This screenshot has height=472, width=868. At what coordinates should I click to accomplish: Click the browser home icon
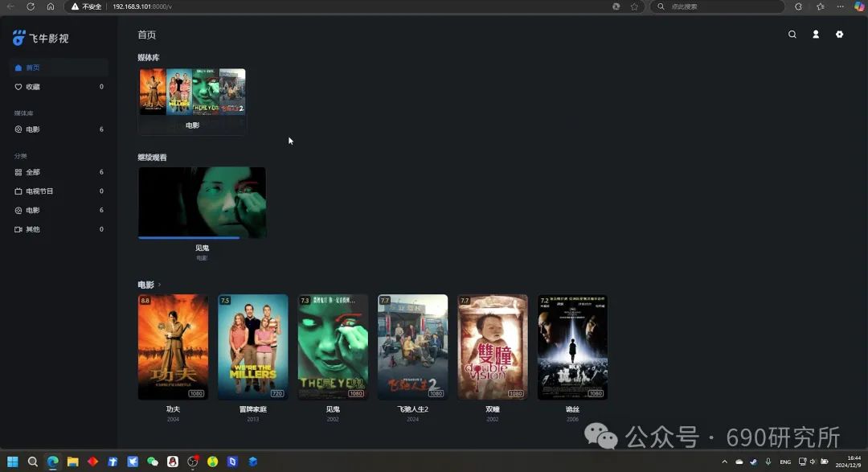(51, 6)
